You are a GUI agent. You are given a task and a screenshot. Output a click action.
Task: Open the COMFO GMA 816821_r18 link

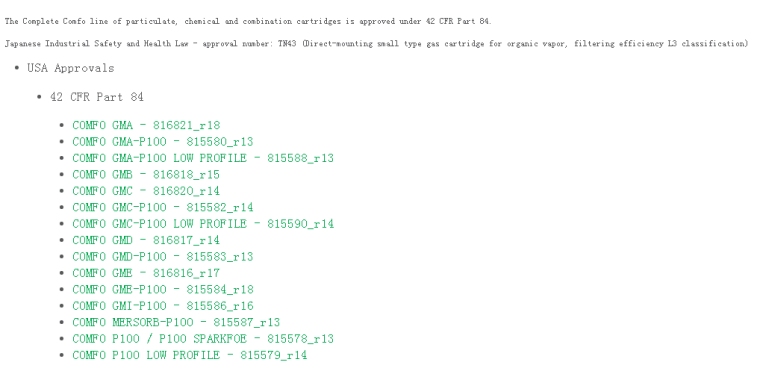coord(146,125)
